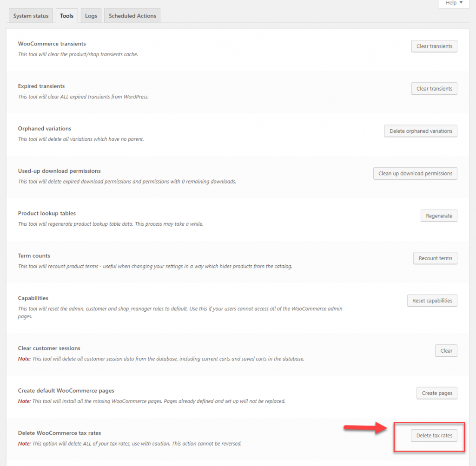Viewport: 476px width, 466px height.
Task: Click Delete orphaned variations button
Action: (421, 131)
